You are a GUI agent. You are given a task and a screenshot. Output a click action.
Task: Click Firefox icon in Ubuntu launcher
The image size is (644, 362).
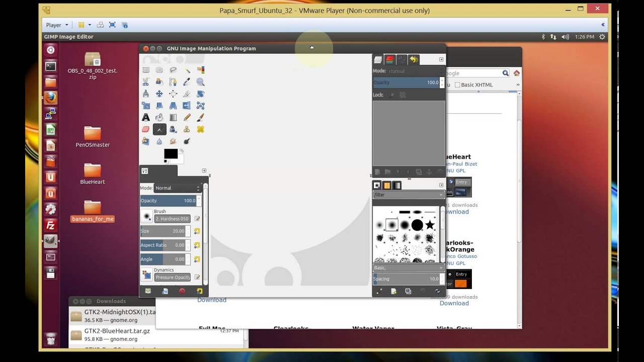50,98
